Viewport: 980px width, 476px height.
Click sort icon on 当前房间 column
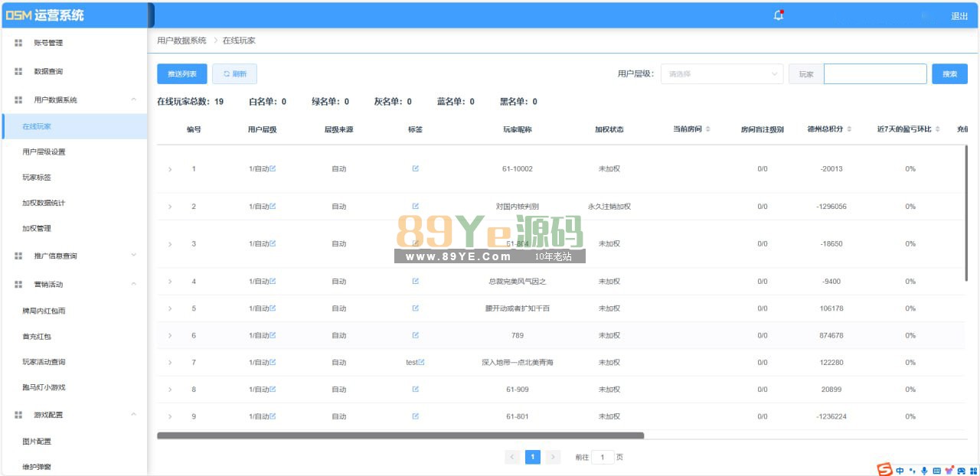click(x=707, y=129)
